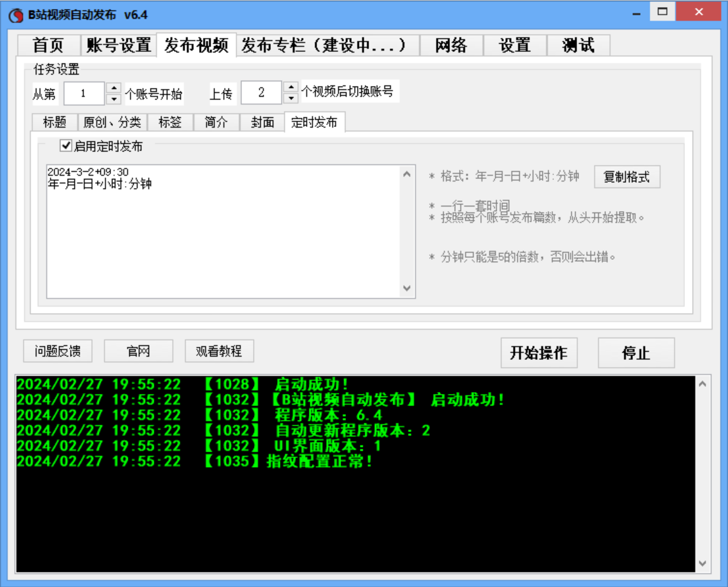The image size is (728, 587).
Task: Click the log line 程序版本: 6.4
Action: pyautogui.click(x=200, y=415)
